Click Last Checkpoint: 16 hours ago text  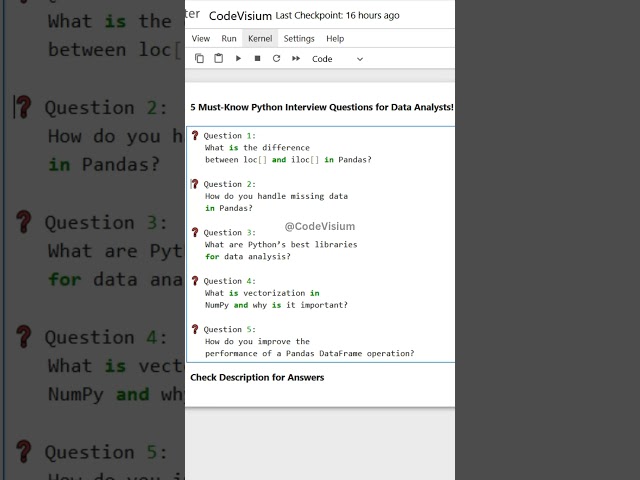tap(338, 16)
